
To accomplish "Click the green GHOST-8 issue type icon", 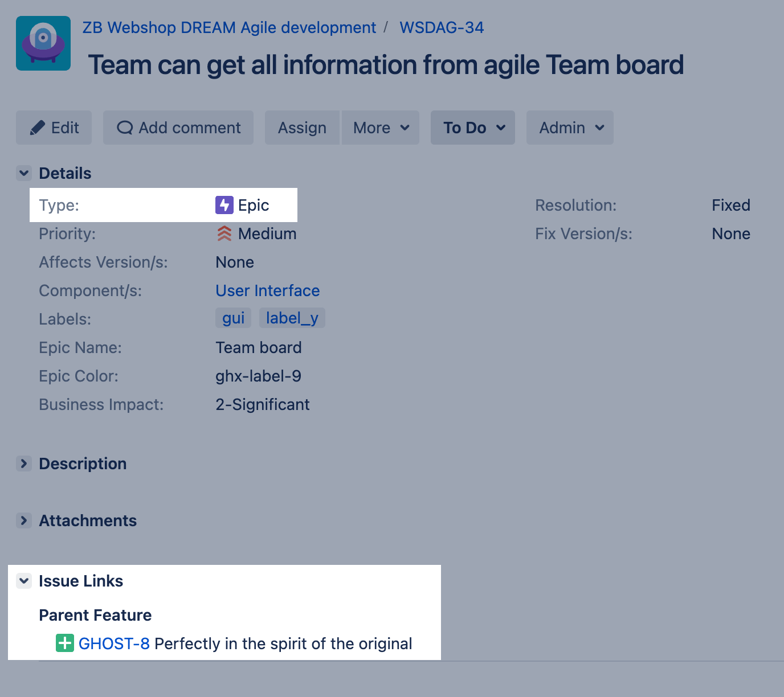I will tap(65, 643).
